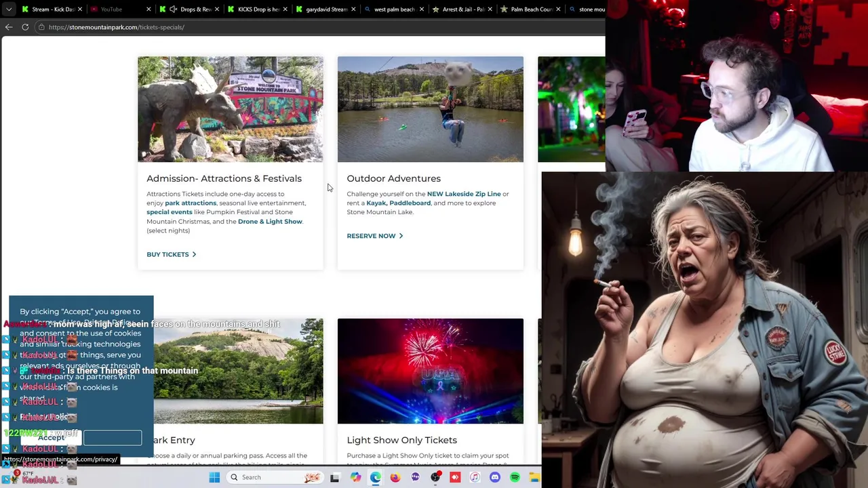Open the Admission Attractions & Festivals image
This screenshot has height=488, width=868.
(231, 109)
